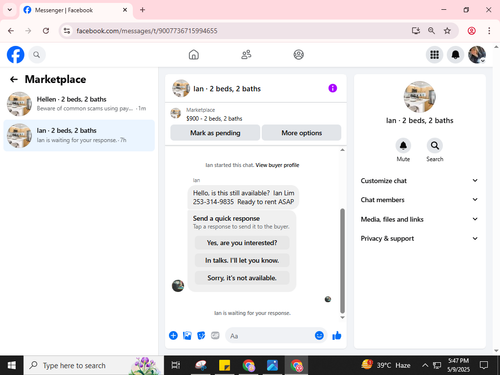The image size is (500, 375).
Task: Open emoji picker in message box
Action: (x=319, y=335)
